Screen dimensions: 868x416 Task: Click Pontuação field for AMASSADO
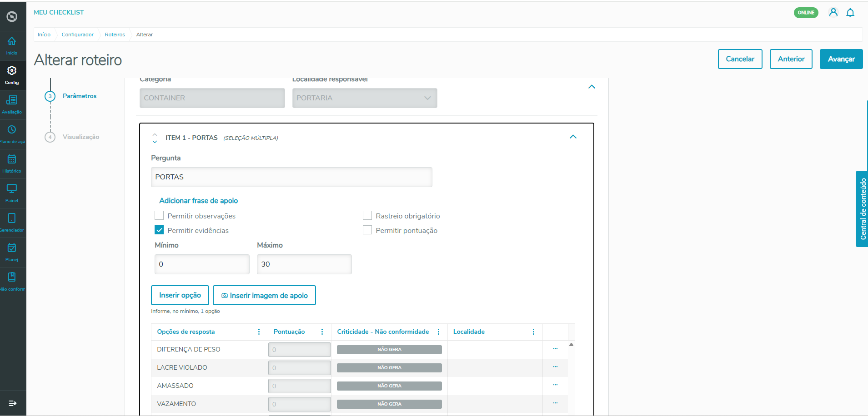[300, 386]
